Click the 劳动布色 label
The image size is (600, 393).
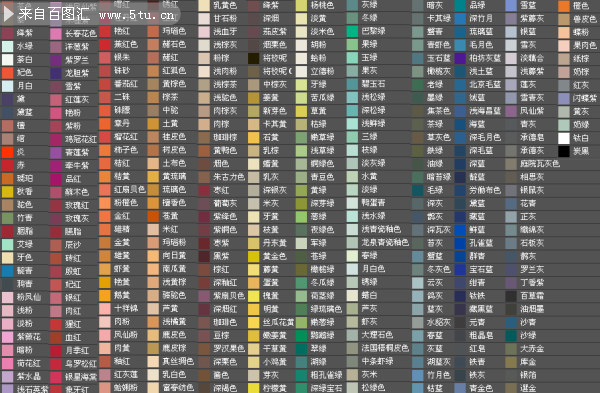[485, 190]
